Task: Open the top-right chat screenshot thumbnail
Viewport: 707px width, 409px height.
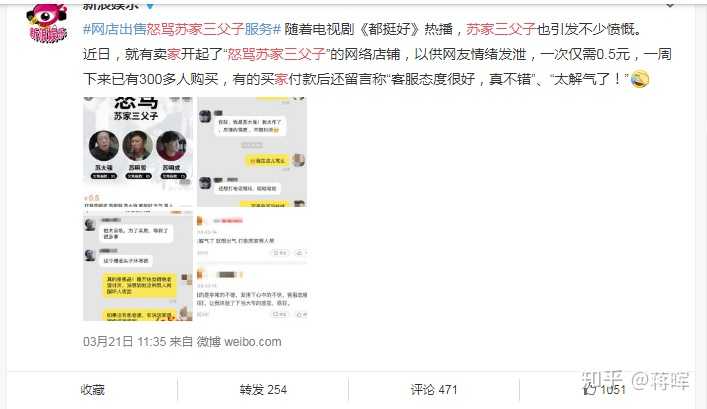Action: 252,152
